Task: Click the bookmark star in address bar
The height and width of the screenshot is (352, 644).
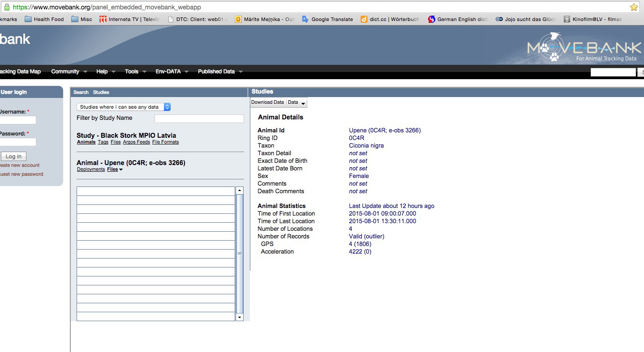Action: 634,7
